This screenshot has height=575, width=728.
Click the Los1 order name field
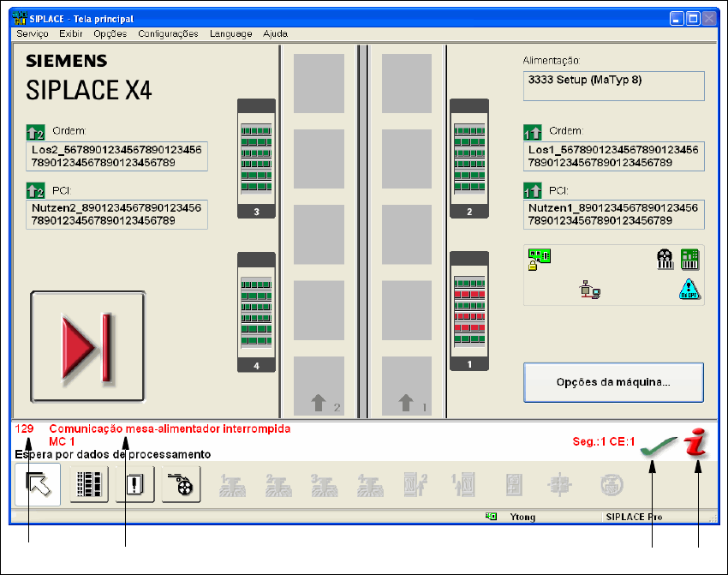(613, 157)
